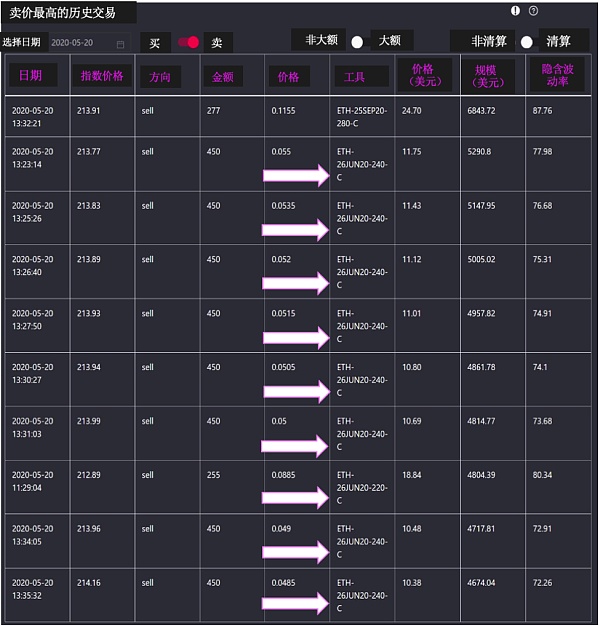Sort by the 指数价格 column header
Image resolution: width=600 pixels, height=626 pixels.
pos(102,76)
